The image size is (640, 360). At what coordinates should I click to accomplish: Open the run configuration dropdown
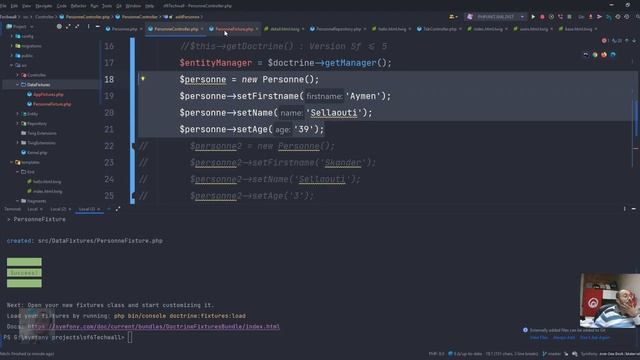496,17
